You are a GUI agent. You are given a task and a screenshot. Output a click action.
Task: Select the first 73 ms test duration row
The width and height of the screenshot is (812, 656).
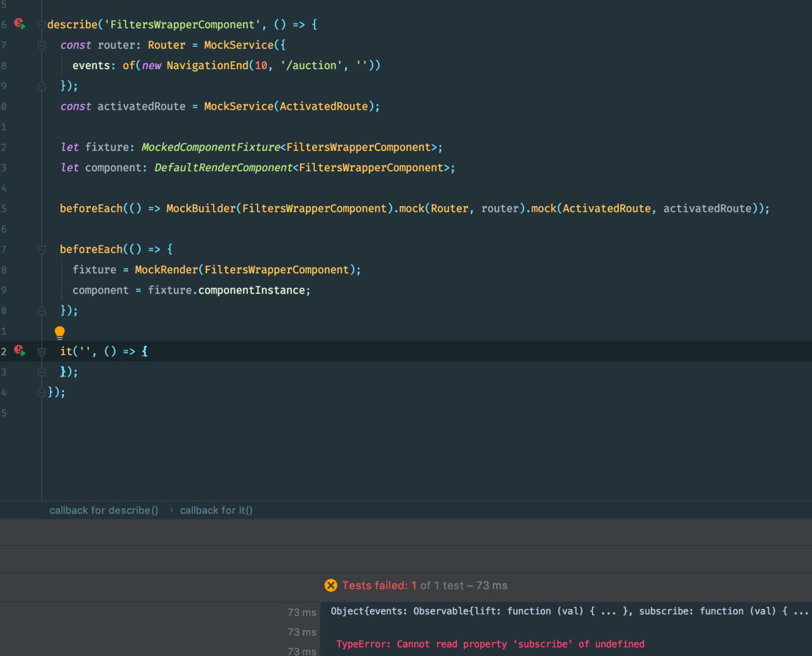pos(301,612)
